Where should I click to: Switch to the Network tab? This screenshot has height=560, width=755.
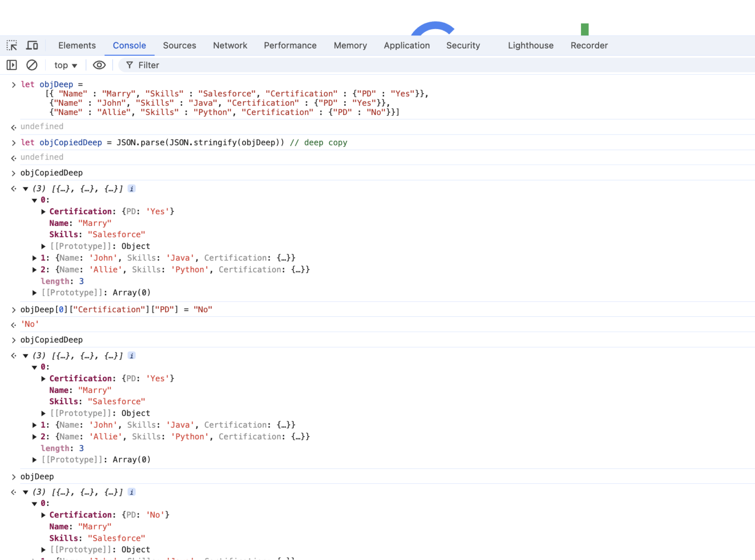(x=230, y=45)
